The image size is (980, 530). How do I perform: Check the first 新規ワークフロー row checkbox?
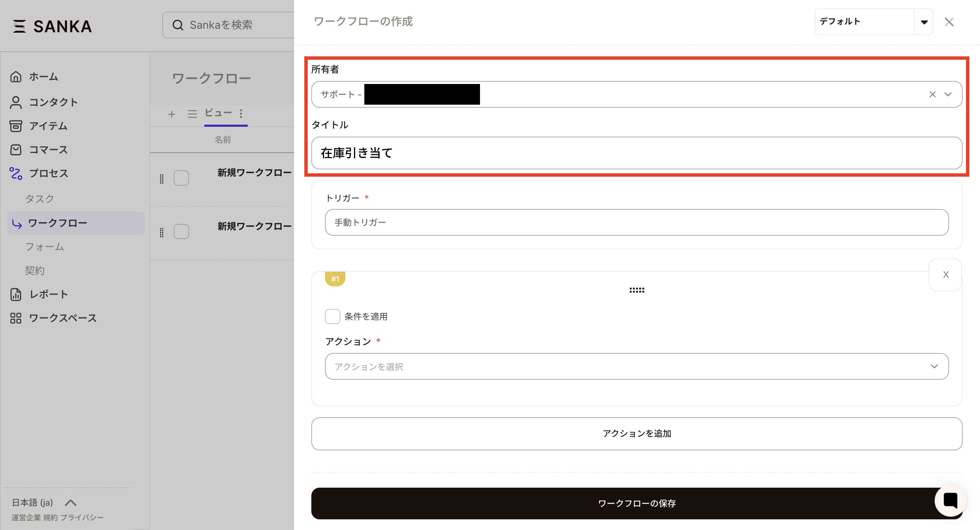click(x=181, y=178)
